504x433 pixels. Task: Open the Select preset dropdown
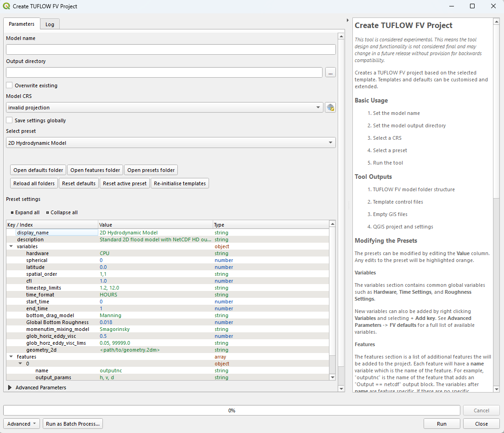pos(170,142)
